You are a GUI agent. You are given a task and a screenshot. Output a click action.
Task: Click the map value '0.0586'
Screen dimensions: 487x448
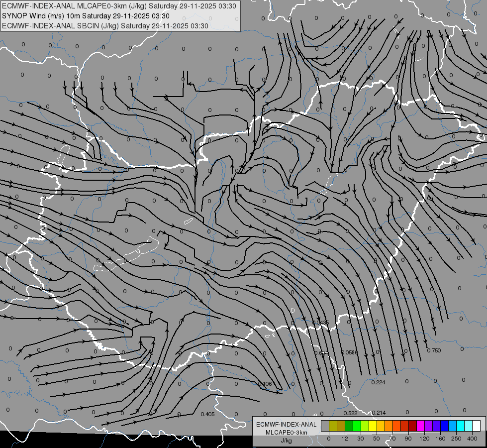tap(349, 352)
